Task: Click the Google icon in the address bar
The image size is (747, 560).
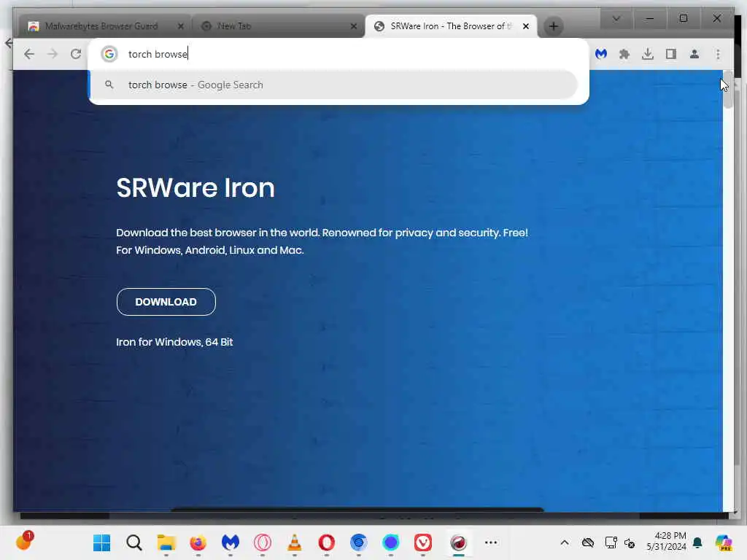Action: pyautogui.click(x=109, y=54)
